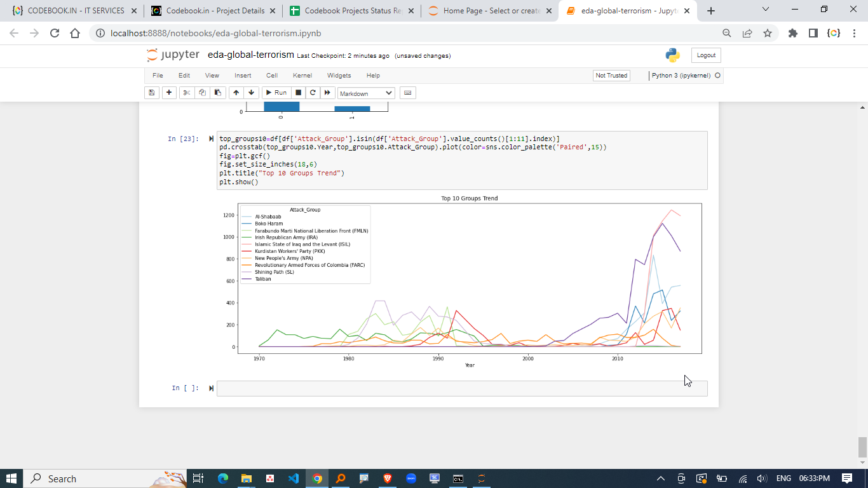Open the command palette keyboard icon
Image resolution: width=868 pixels, height=488 pixels.
(408, 93)
